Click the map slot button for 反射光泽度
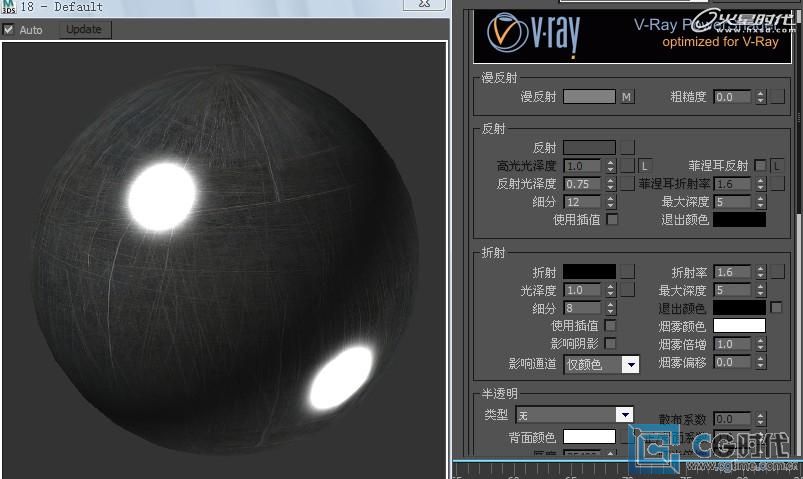This screenshot has height=479, width=803. [627, 183]
